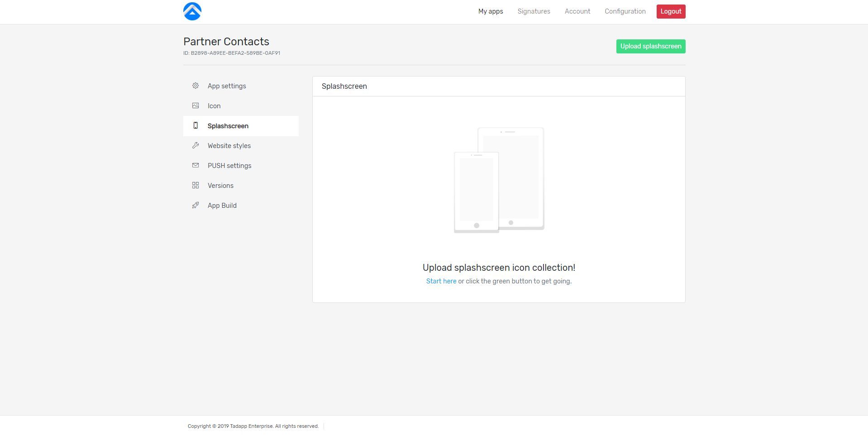Open My apps in top navigation

coord(491,11)
